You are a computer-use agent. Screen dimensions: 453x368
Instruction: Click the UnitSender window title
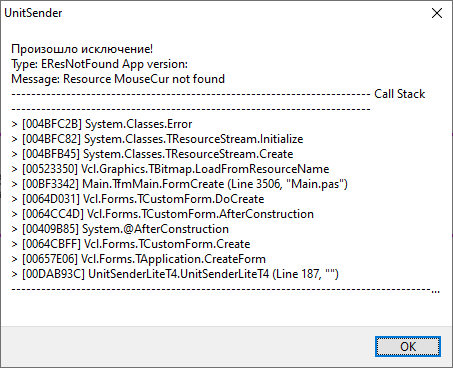pos(33,13)
